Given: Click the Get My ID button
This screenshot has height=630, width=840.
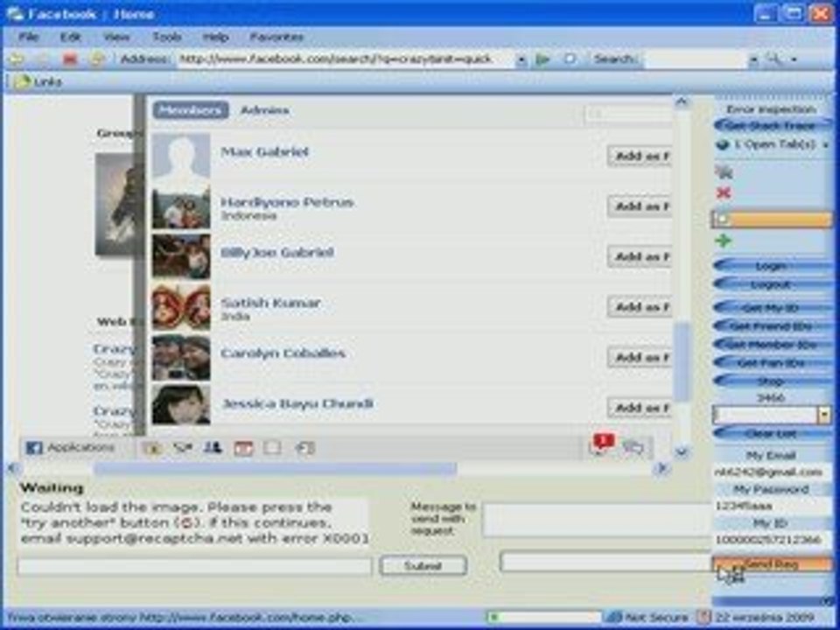Looking at the screenshot, I should [x=773, y=308].
